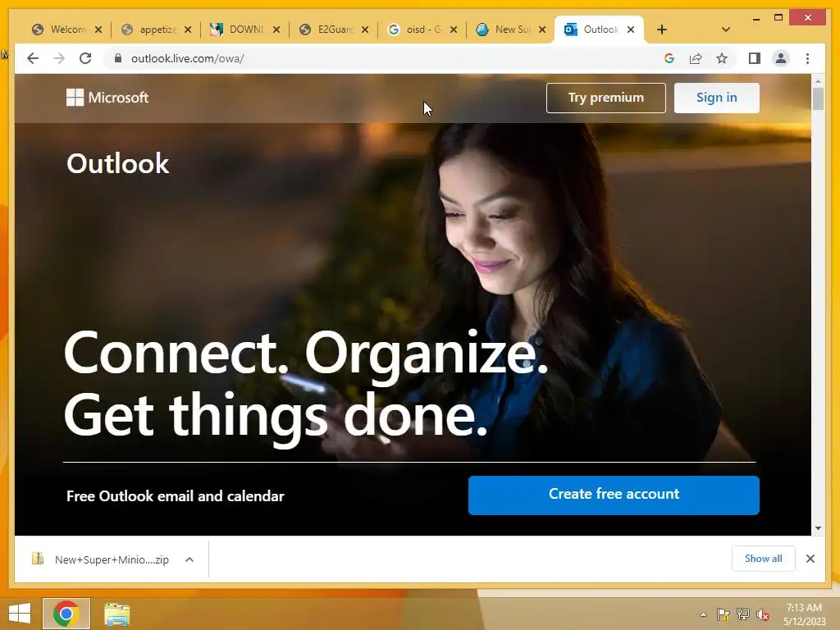Viewport: 840px width, 630px height.
Task: Click Show all downloads
Action: click(764, 558)
